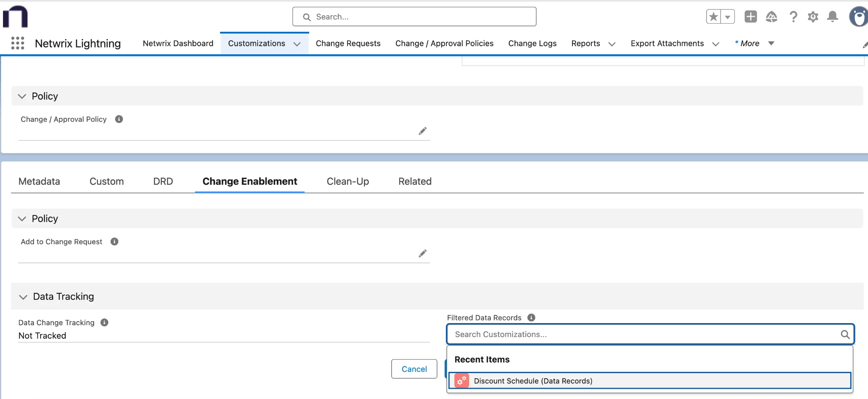Open the Change Requests menu item
868x399 pixels.
tap(348, 43)
